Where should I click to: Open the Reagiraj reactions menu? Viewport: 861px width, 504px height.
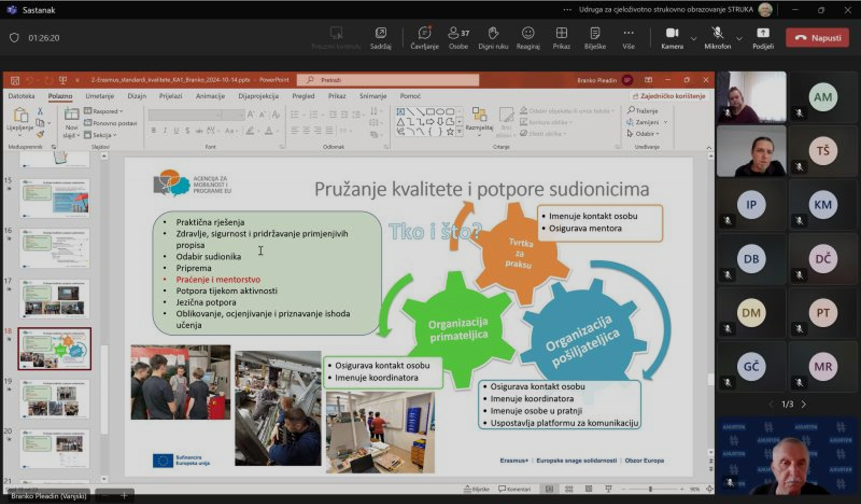point(528,37)
